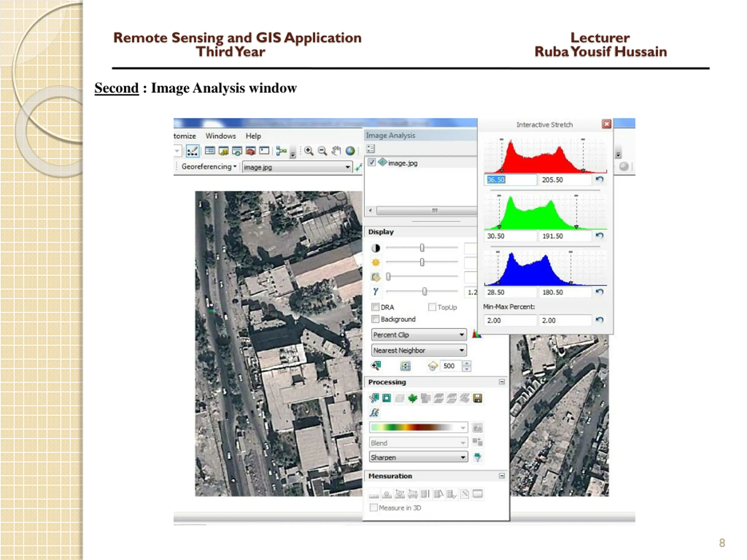Open the Python command window icon
The image size is (747, 560).
coord(264,150)
